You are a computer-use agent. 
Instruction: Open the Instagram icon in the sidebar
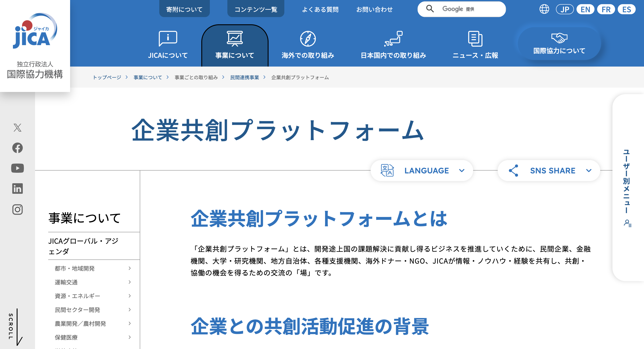click(17, 209)
